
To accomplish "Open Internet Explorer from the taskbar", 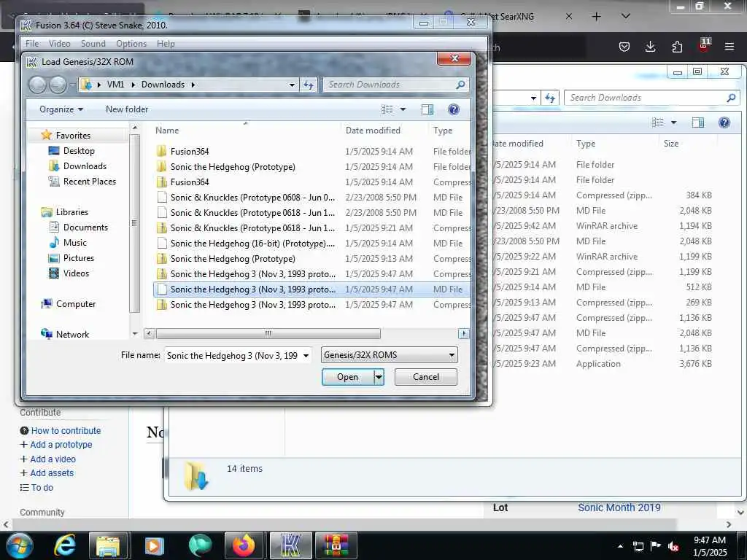I will 65,545.
